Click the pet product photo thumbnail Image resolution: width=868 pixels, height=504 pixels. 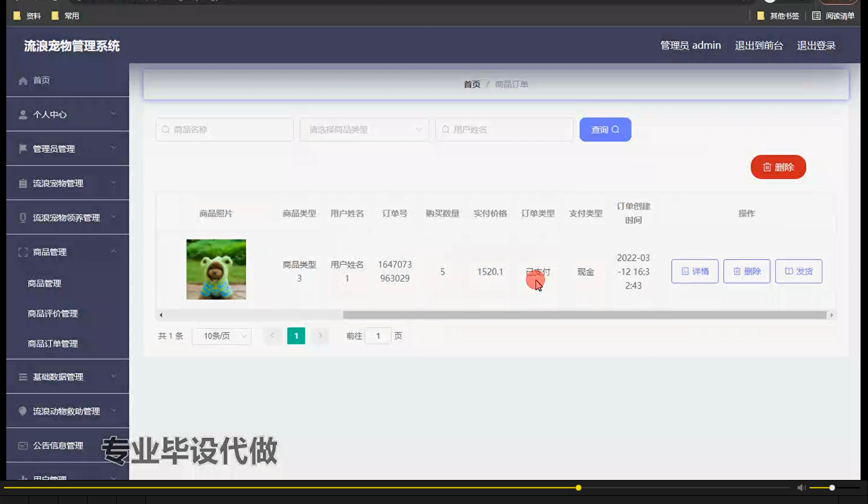[216, 269]
